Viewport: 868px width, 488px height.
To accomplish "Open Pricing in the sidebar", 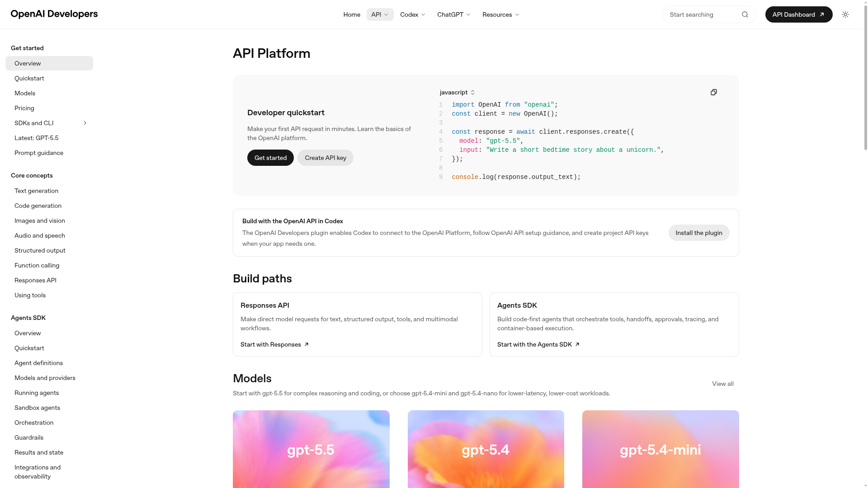I will [x=49, y=108].
